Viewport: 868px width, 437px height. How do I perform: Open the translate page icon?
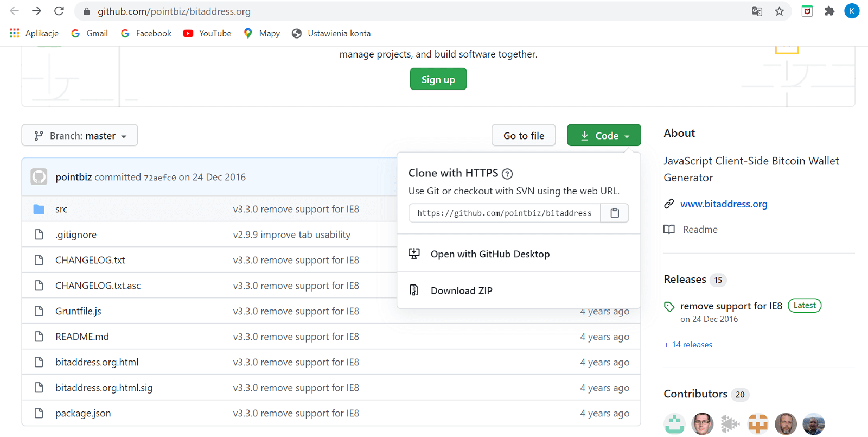point(757,11)
